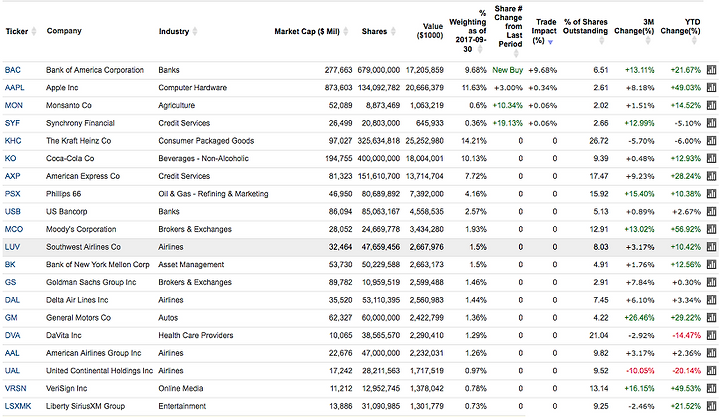The image size is (720, 417).
Task: Open the chart icon for GM row
Action: coord(711,317)
